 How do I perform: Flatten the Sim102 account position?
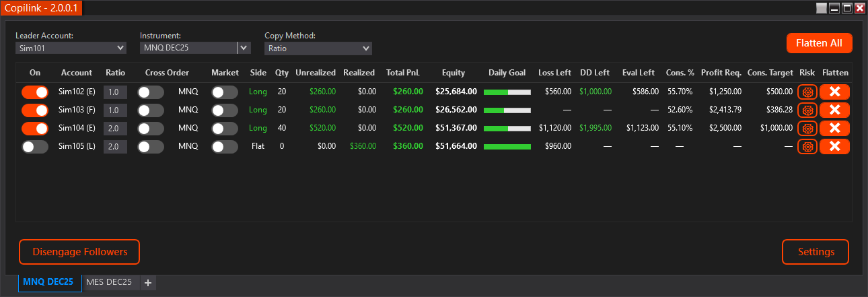coord(834,92)
